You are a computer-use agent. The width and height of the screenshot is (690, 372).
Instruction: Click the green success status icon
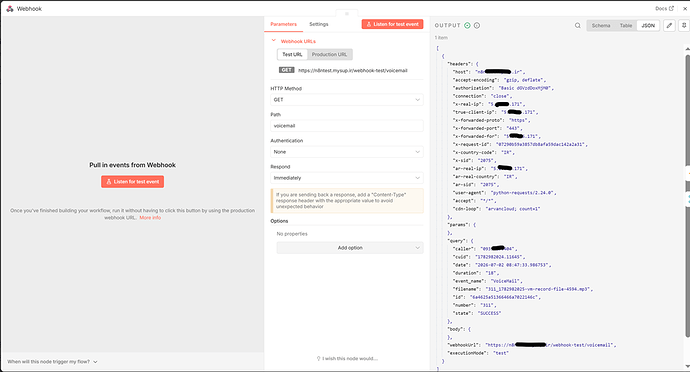(x=467, y=26)
